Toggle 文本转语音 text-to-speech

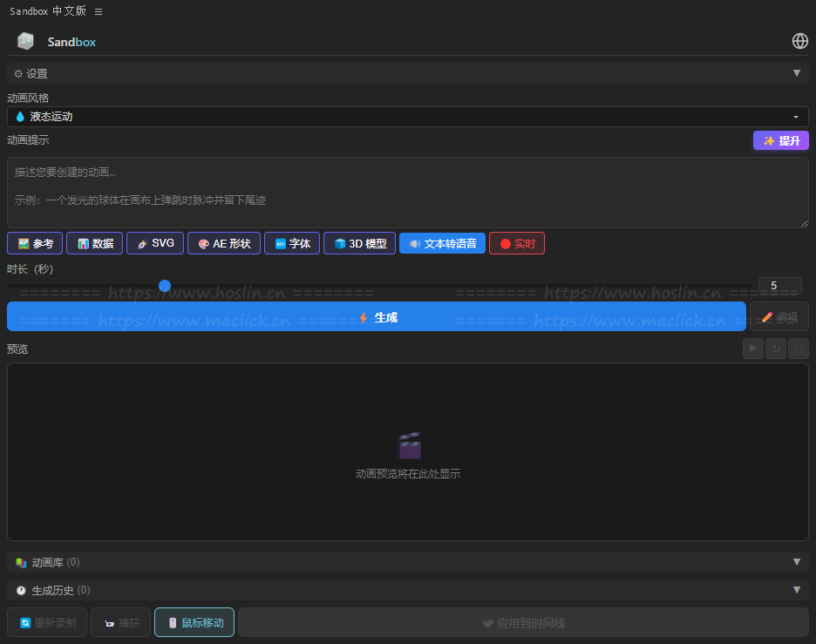click(x=442, y=243)
